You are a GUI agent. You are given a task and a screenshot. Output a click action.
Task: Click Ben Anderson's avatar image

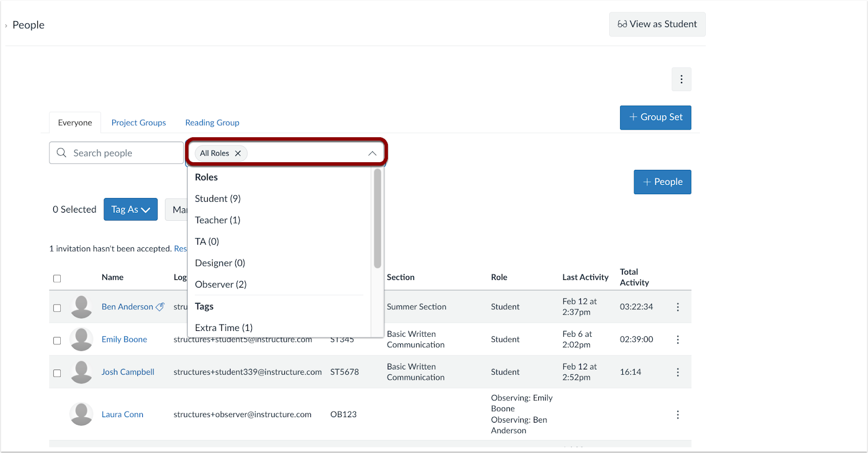coord(81,307)
